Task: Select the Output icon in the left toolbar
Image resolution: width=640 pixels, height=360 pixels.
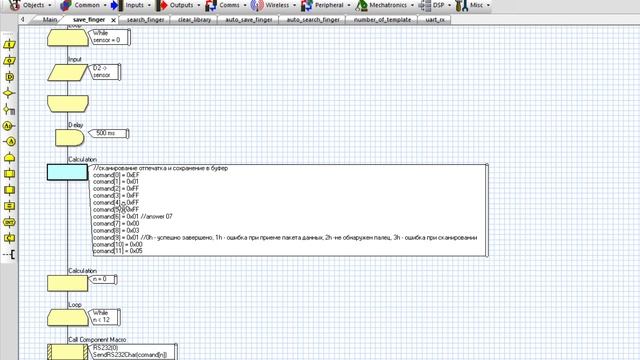Action: click(x=9, y=61)
